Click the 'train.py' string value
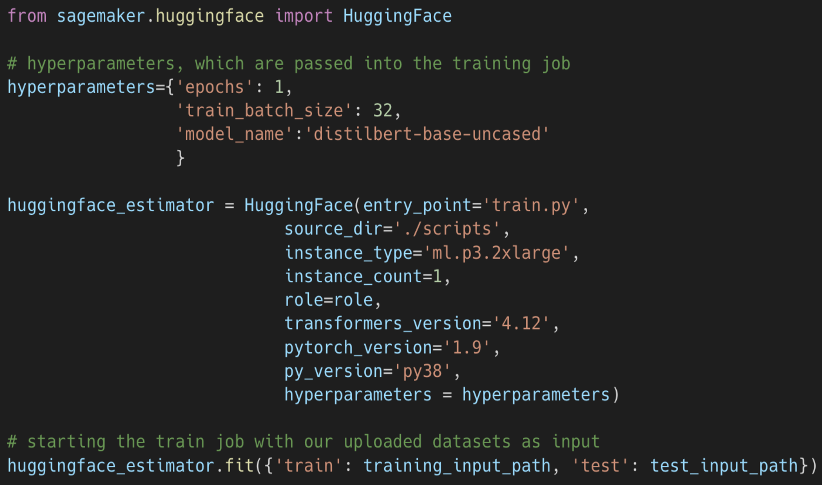The image size is (822, 485). [x=531, y=205]
